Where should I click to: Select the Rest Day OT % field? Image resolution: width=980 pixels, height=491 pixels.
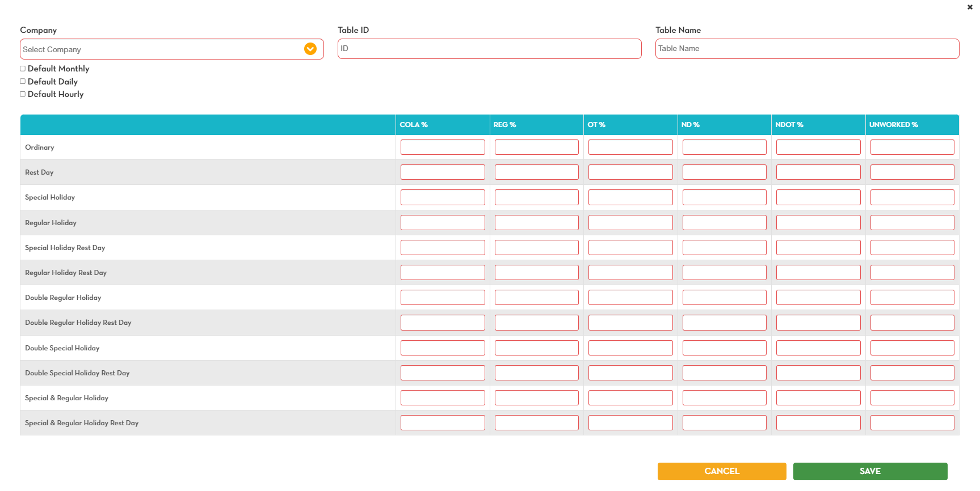(x=630, y=172)
